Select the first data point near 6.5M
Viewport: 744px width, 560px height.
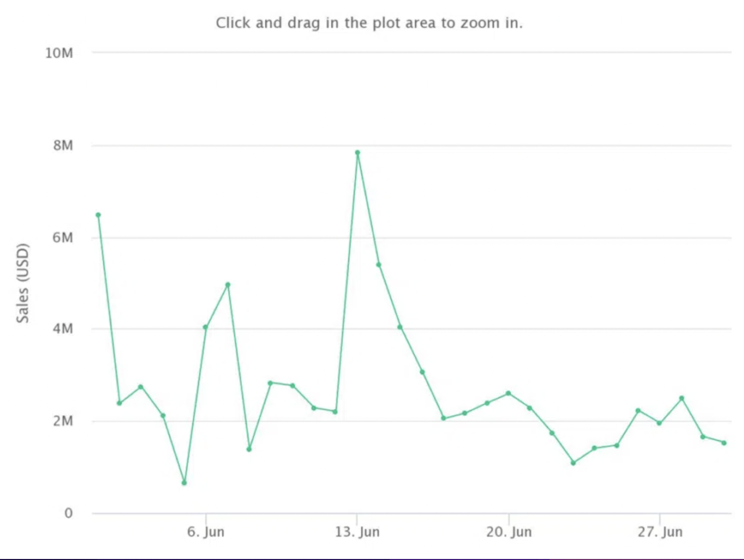tap(98, 215)
